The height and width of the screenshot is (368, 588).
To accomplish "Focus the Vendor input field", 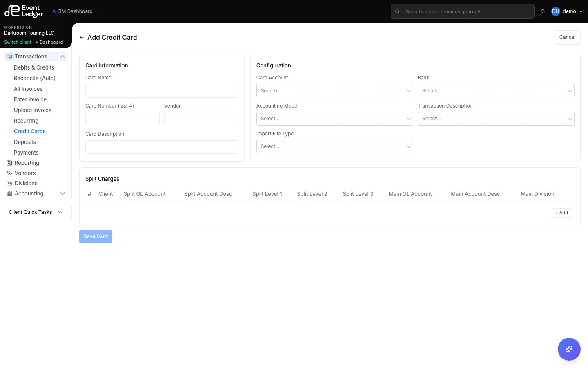I will click(x=201, y=119).
